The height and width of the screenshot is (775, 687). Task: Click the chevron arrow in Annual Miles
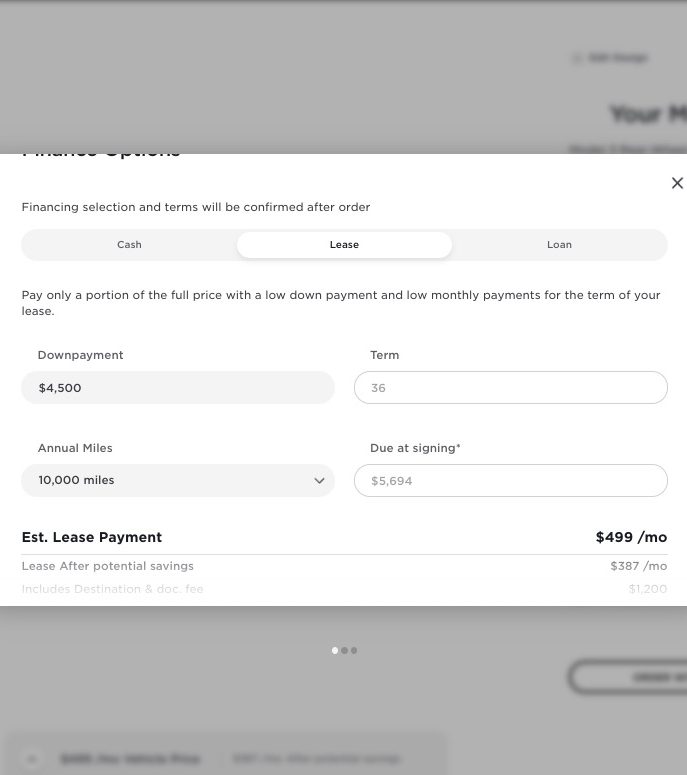click(319, 480)
